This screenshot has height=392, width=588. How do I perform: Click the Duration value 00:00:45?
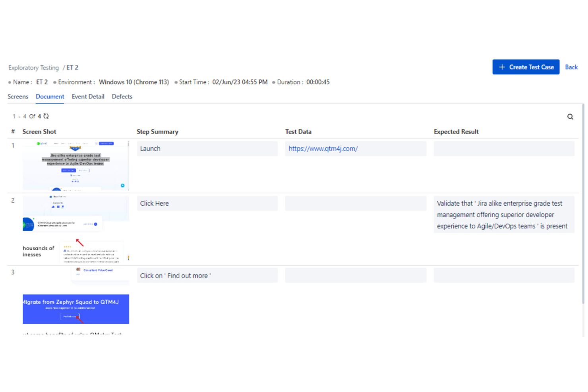(x=318, y=82)
